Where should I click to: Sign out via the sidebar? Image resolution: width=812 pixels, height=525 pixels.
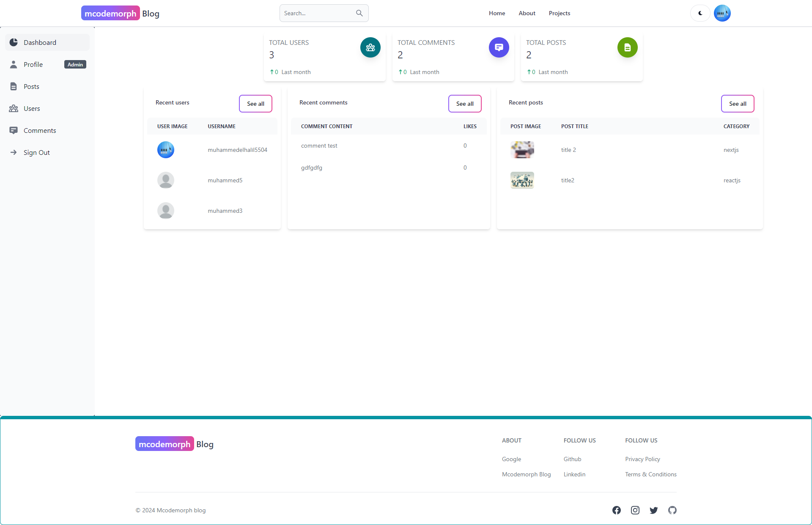36,152
